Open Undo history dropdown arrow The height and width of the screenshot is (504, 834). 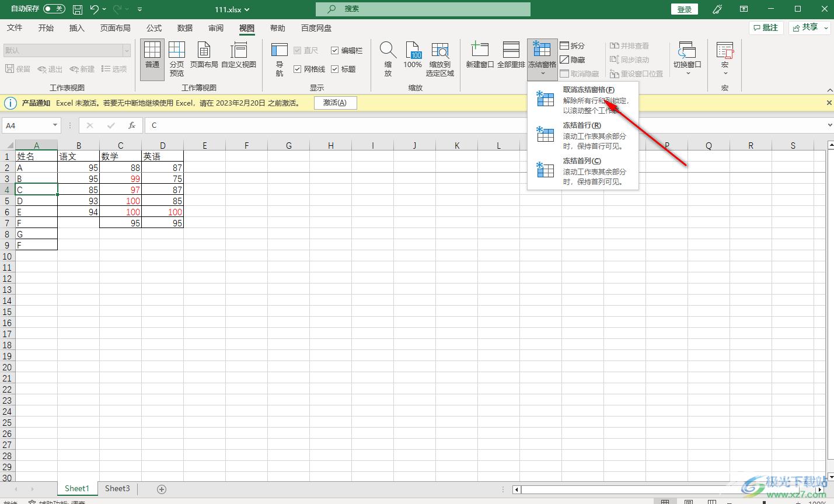pyautogui.click(x=104, y=9)
